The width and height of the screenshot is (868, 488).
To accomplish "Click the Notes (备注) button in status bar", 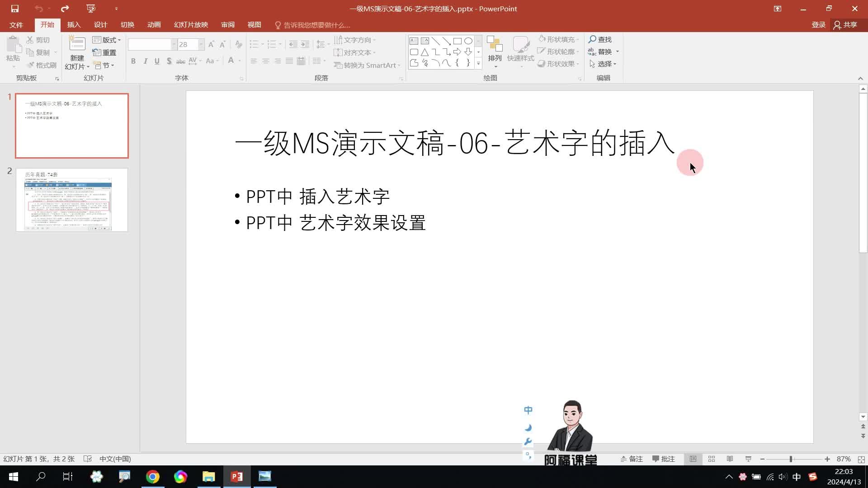I will coord(632,459).
